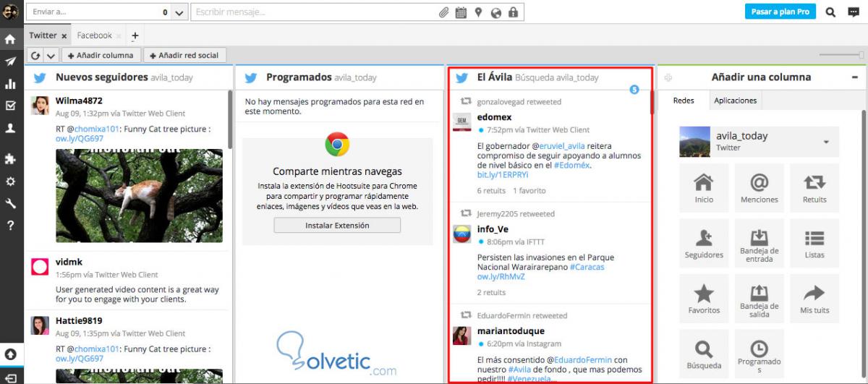Add Bandeja de entrada stream tile
Viewport: 868px width, 384px height.
759,243
